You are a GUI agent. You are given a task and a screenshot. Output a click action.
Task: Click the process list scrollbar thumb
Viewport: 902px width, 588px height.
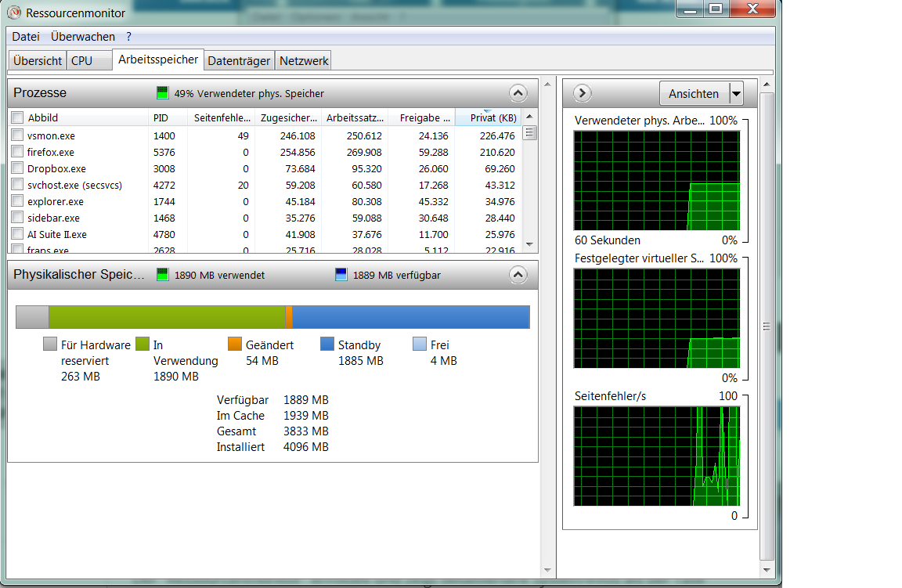click(x=529, y=133)
